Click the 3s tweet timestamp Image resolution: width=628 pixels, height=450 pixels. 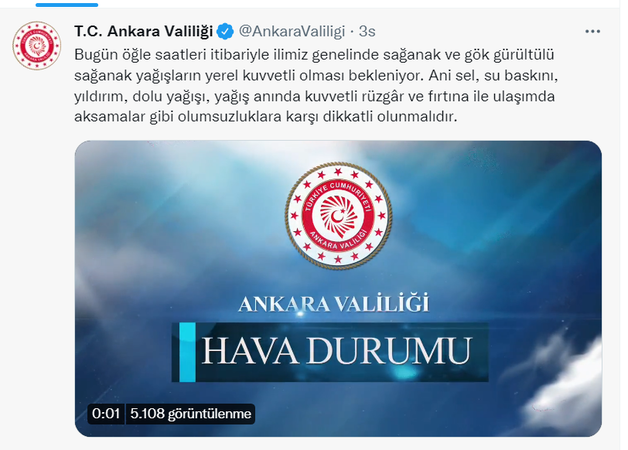coord(367,31)
